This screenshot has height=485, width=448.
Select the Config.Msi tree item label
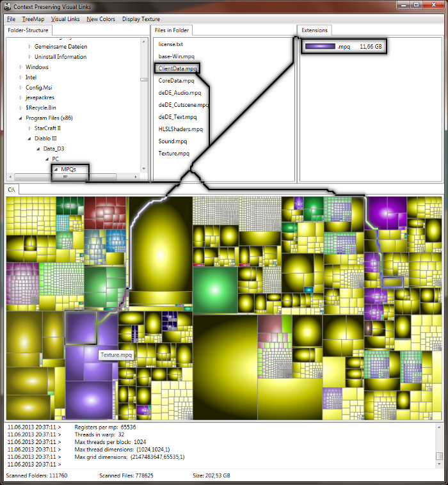(x=38, y=88)
